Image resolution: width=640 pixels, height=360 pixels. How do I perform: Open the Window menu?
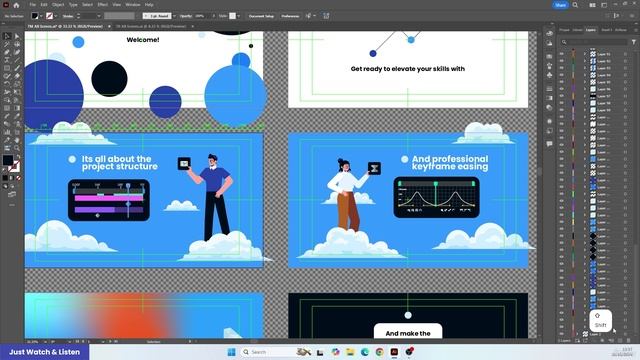pos(133,5)
